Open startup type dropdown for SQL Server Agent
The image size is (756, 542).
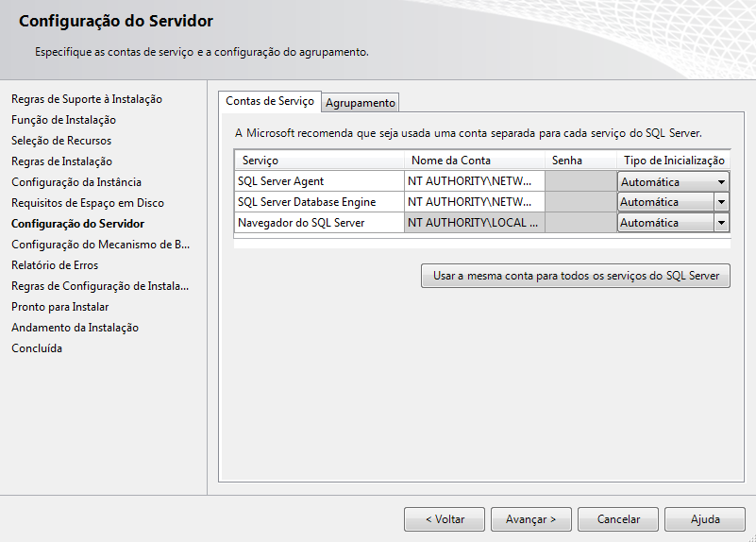(673, 182)
